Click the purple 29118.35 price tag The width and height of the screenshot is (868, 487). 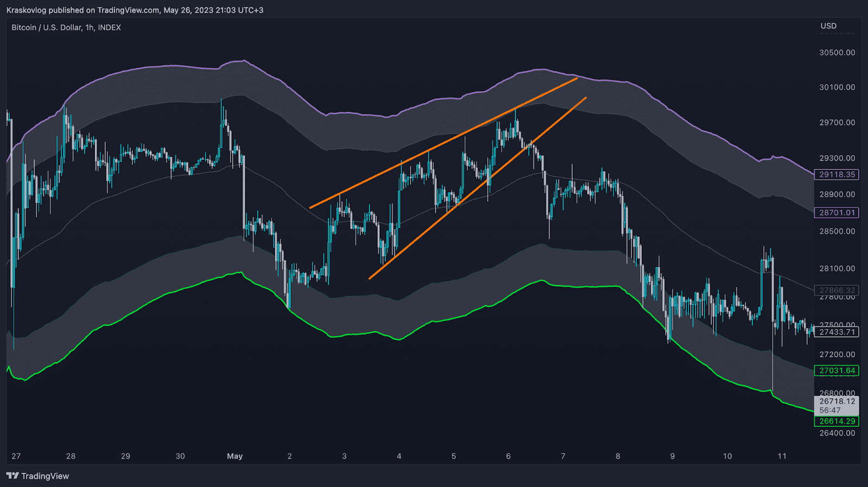click(x=837, y=174)
